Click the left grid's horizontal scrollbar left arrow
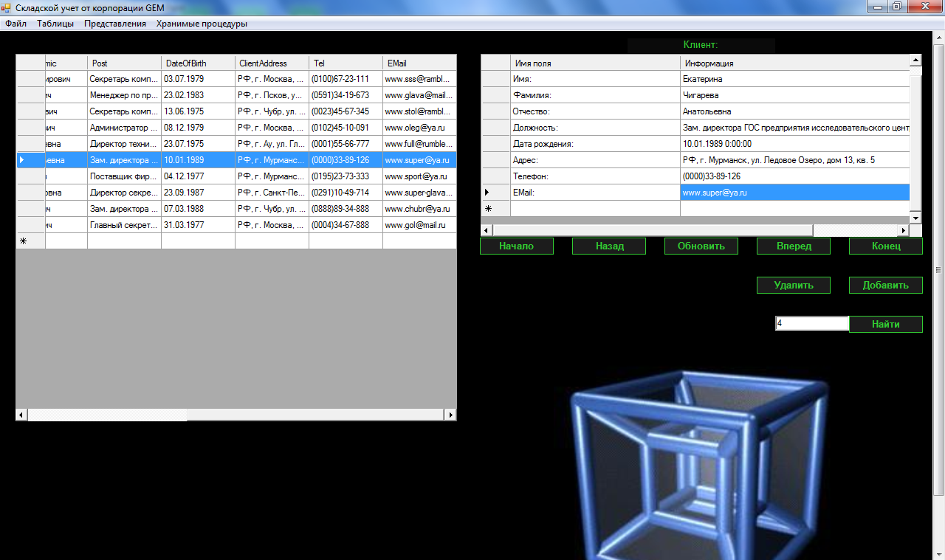945x560 pixels. pos(21,415)
